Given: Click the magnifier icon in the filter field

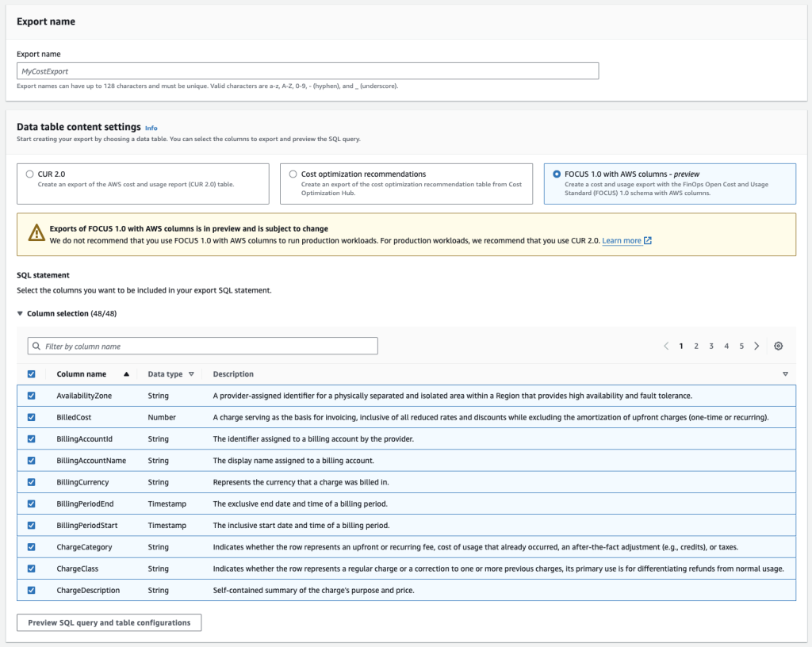Looking at the screenshot, I should [x=35, y=346].
